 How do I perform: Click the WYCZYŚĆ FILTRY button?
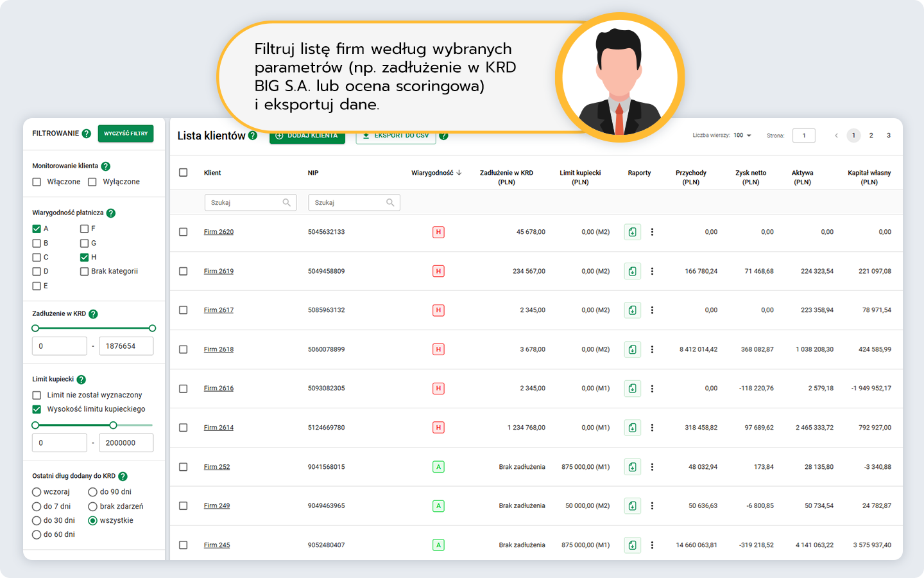(x=126, y=134)
